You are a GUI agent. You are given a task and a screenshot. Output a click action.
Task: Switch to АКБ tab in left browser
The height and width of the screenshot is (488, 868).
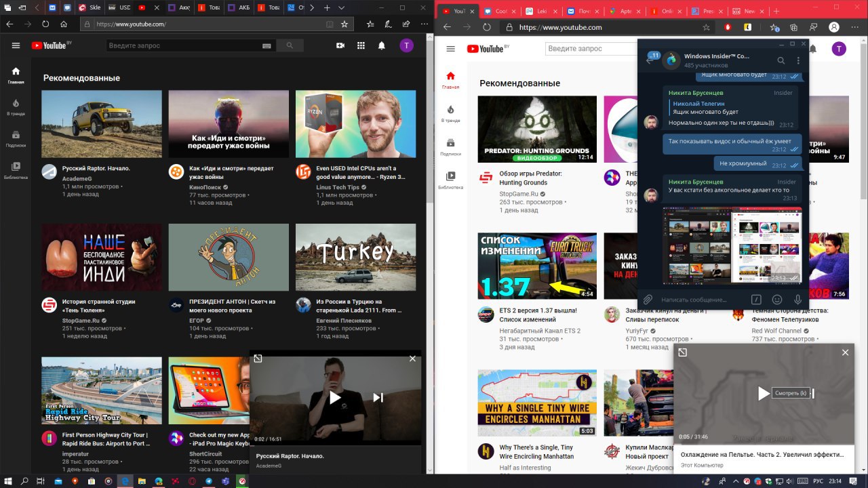coord(238,7)
